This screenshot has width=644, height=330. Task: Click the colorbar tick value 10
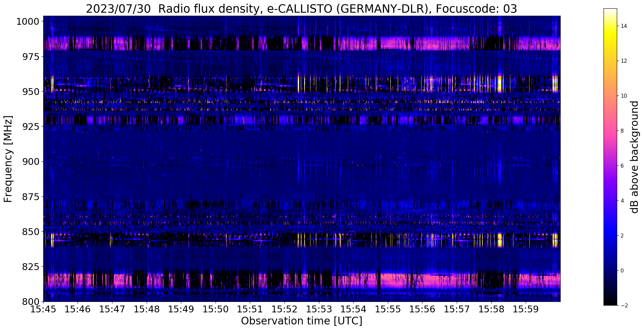pyautogui.click(x=624, y=96)
